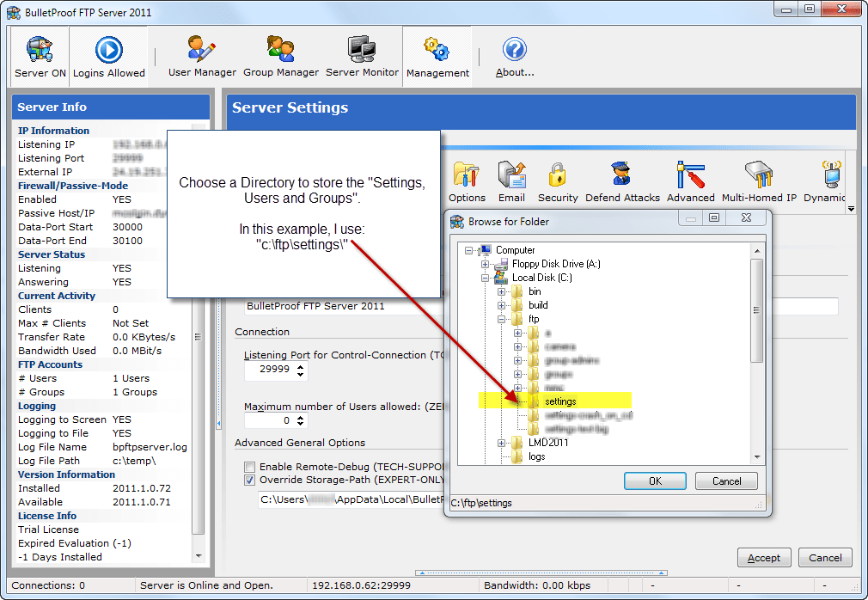Viewport: 868px width, 600px height.
Task: Open the Advanced settings icon
Action: point(690,181)
